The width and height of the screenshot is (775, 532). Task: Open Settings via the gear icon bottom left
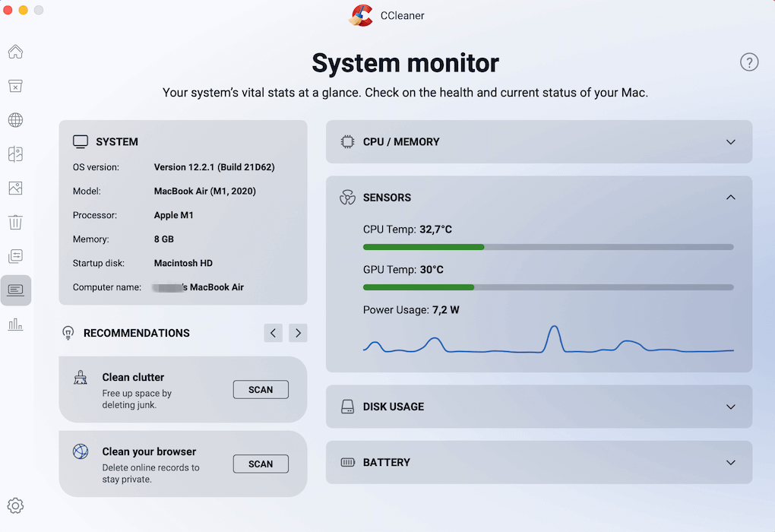pyautogui.click(x=15, y=505)
